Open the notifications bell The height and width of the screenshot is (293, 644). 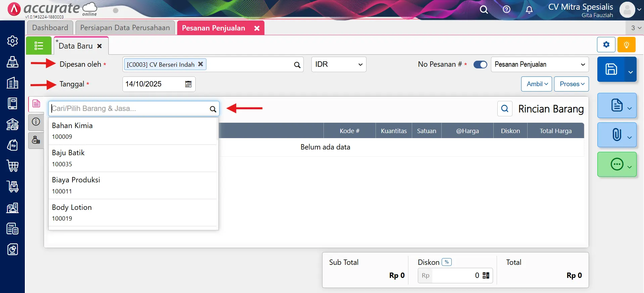click(529, 9)
